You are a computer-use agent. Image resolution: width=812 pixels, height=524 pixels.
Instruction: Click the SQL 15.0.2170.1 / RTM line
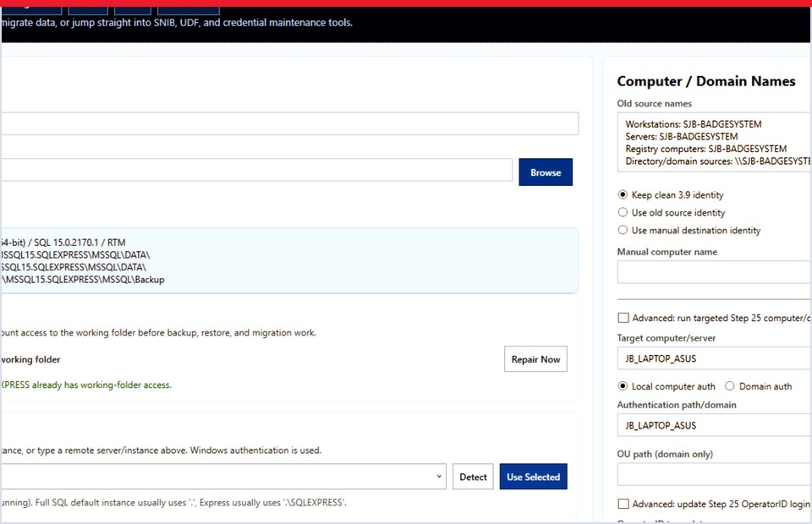[x=63, y=242]
